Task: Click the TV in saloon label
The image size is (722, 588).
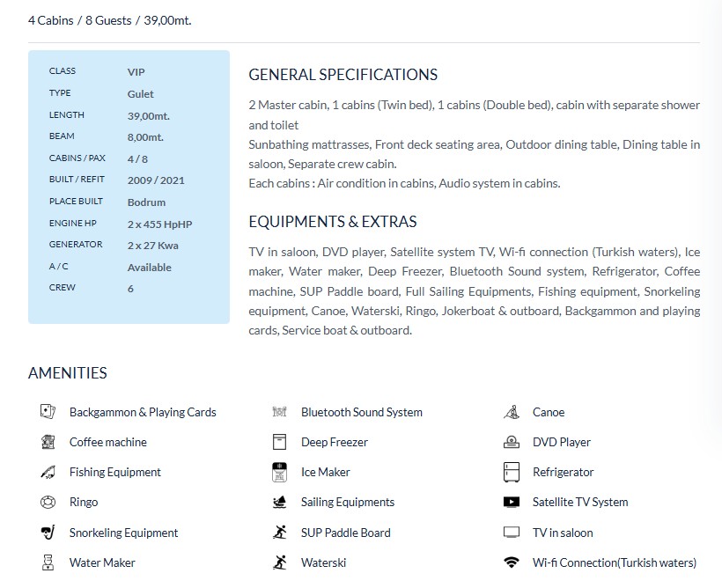Action: (x=562, y=533)
